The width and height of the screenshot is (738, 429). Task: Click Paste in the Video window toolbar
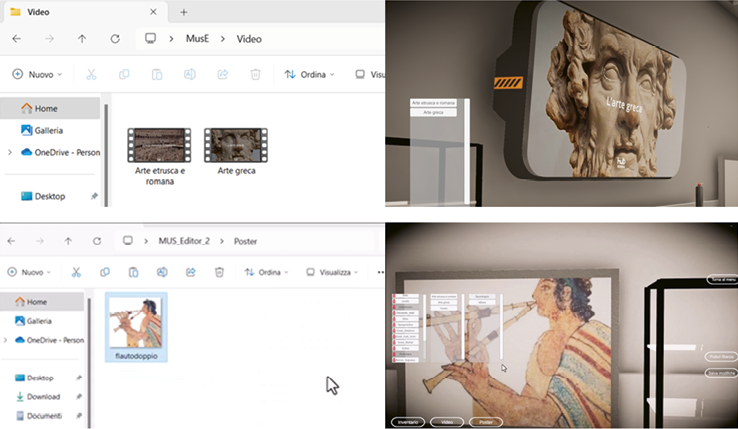(x=157, y=74)
